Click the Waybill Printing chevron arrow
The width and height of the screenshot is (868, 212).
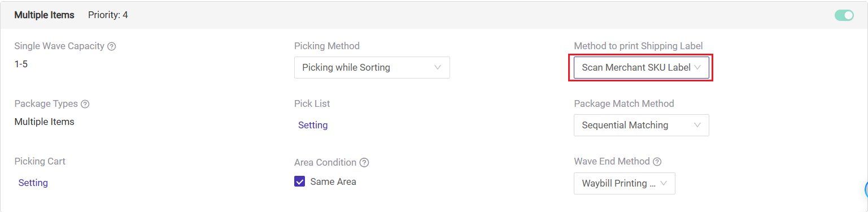[664, 183]
